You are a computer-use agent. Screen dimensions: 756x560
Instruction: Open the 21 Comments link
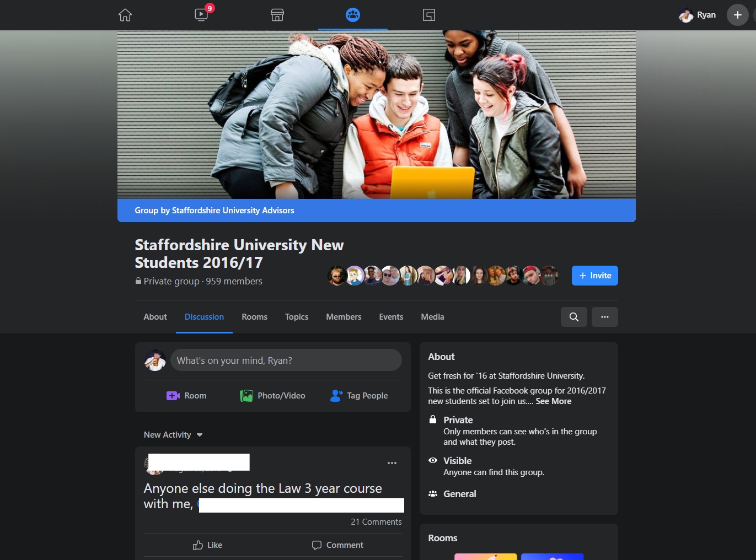(x=376, y=522)
